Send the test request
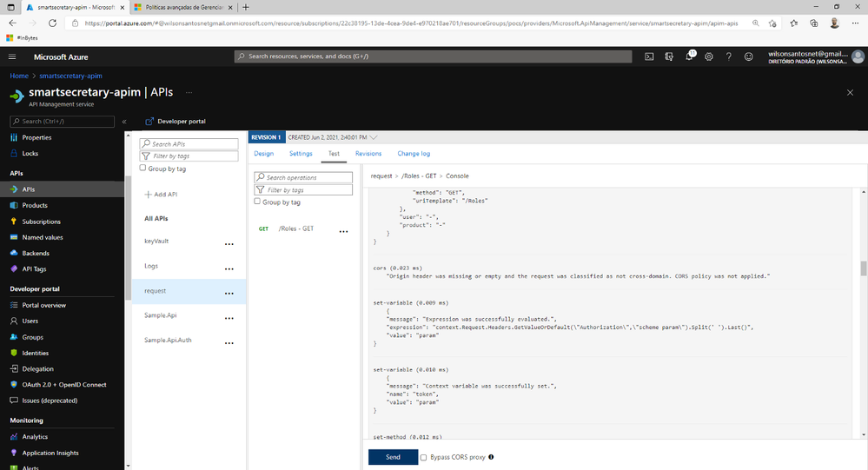Viewport: 868px width, 470px height. 393,457
